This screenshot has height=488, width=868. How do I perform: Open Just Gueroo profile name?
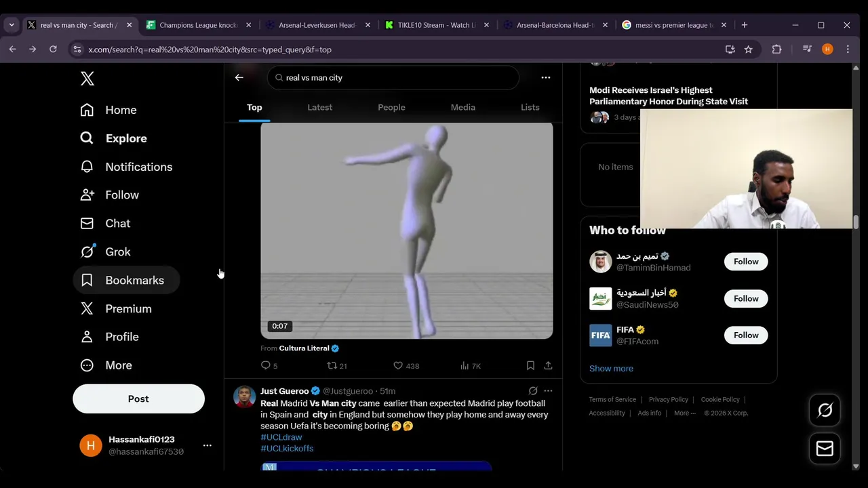coord(285,391)
